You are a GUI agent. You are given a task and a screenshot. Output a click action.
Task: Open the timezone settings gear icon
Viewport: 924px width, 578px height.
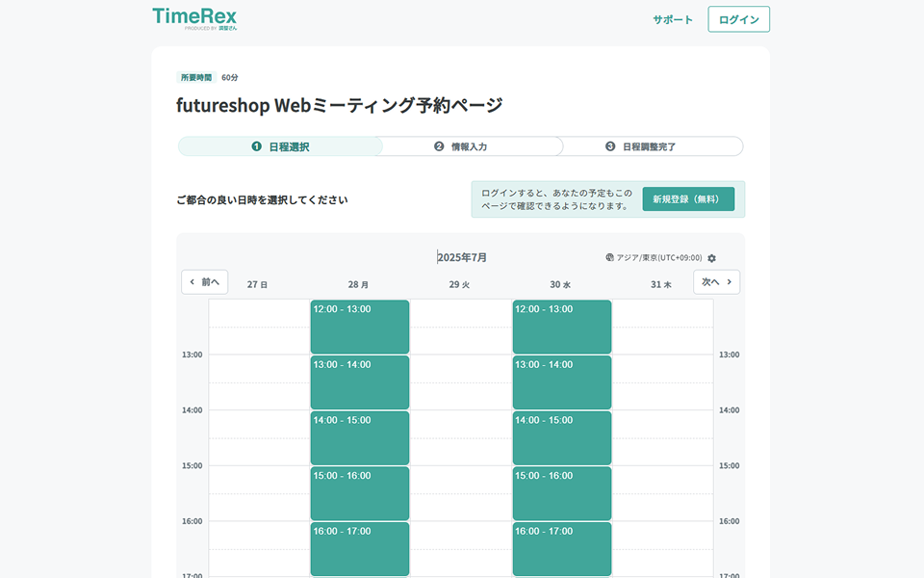[x=711, y=258]
